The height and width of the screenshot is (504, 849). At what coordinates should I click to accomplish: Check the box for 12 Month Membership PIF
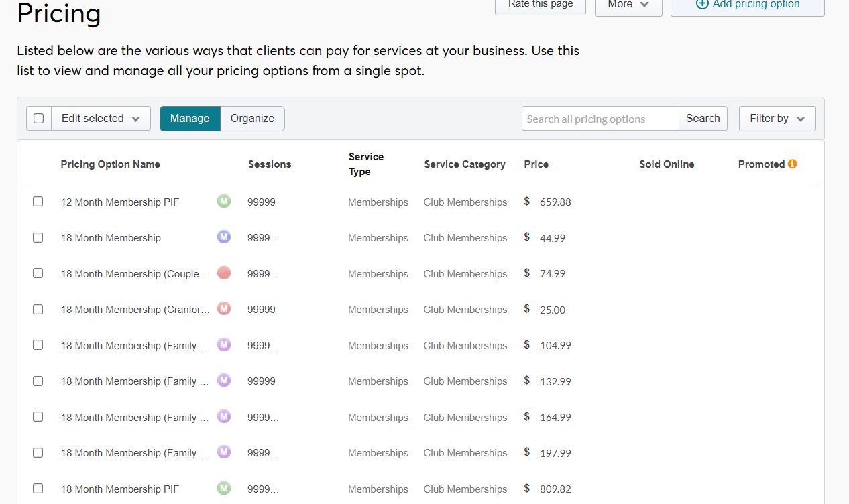tap(38, 202)
